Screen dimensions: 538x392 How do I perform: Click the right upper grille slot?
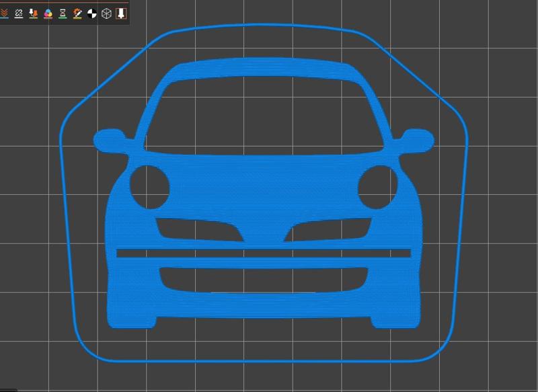330,229
